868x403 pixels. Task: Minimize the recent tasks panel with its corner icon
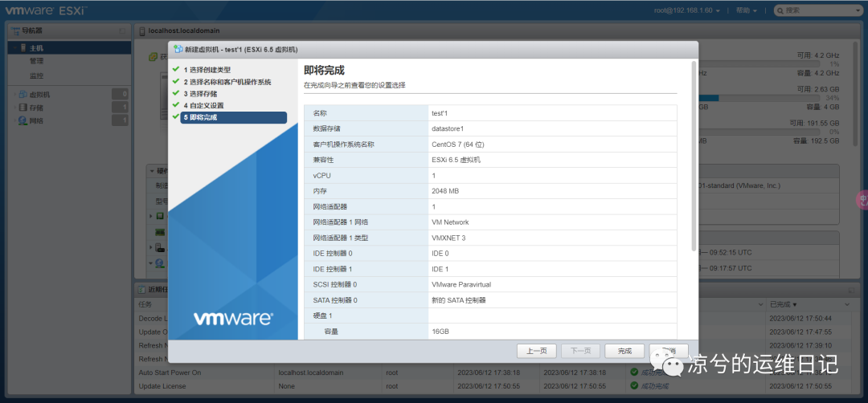851,290
